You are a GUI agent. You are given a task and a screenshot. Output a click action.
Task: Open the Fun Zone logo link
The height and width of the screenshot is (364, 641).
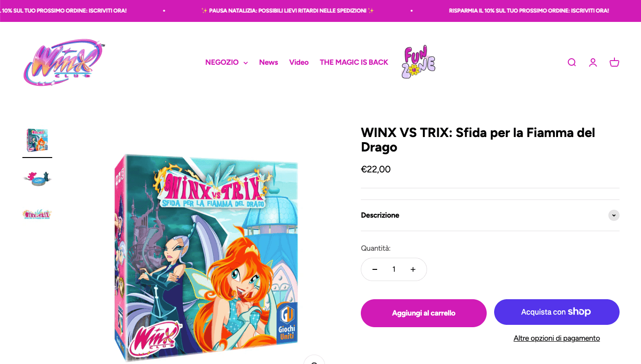(418, 62)
